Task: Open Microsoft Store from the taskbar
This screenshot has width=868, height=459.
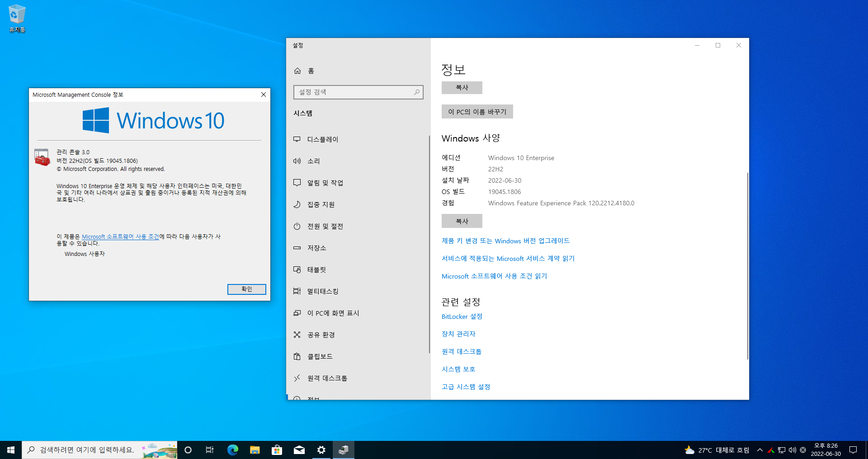Action: tap(277, 450)
